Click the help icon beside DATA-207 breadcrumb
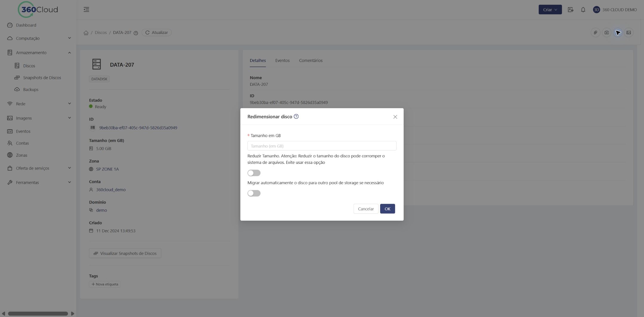This screenshot has height=317, width=644. (x=136, y=33)
